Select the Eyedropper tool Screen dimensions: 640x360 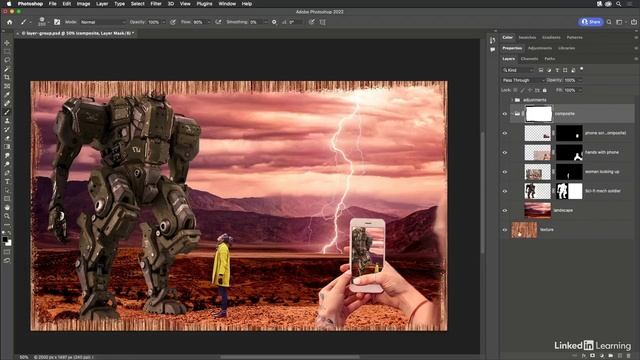(7, 95)
